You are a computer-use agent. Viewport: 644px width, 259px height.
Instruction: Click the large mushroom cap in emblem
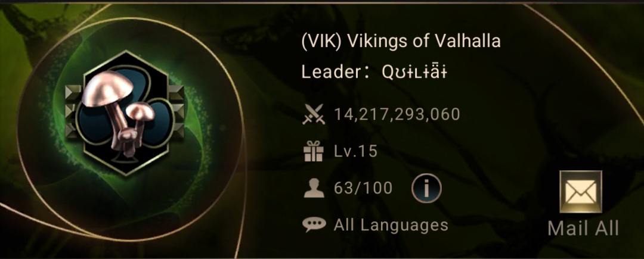coord(107,88)
